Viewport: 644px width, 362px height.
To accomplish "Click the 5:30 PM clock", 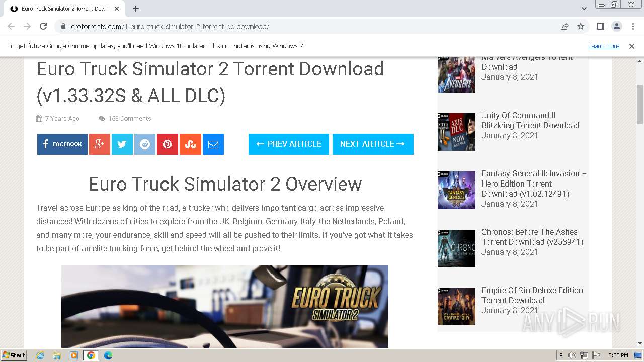I will (x=618, y=355).
